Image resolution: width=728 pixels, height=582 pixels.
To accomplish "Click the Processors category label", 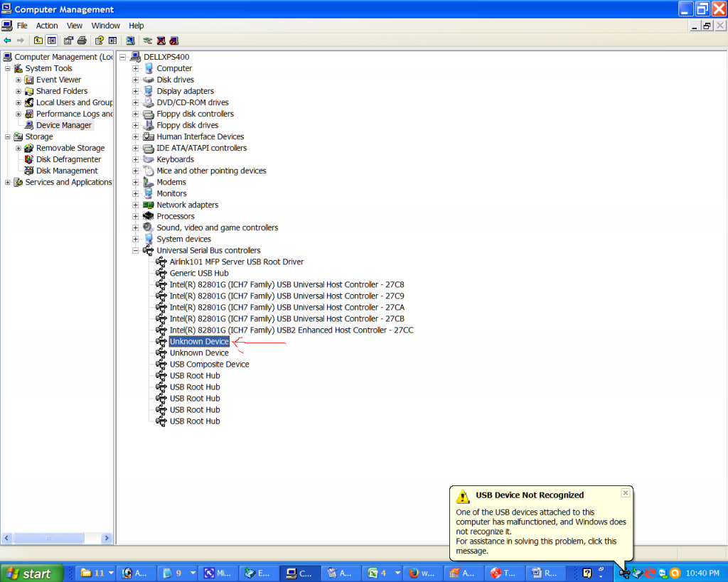I will (176, 216).
